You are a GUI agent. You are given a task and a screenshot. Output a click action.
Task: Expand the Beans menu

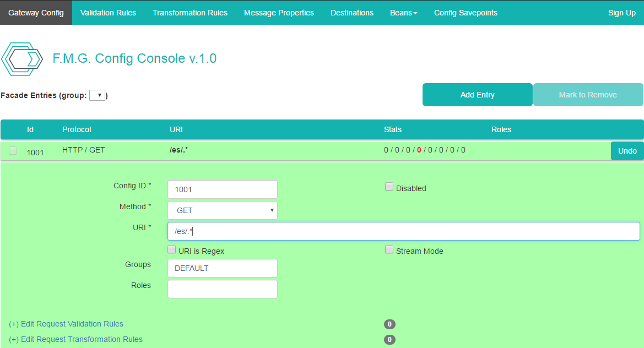pyautogui.click(x=403, y=13)
